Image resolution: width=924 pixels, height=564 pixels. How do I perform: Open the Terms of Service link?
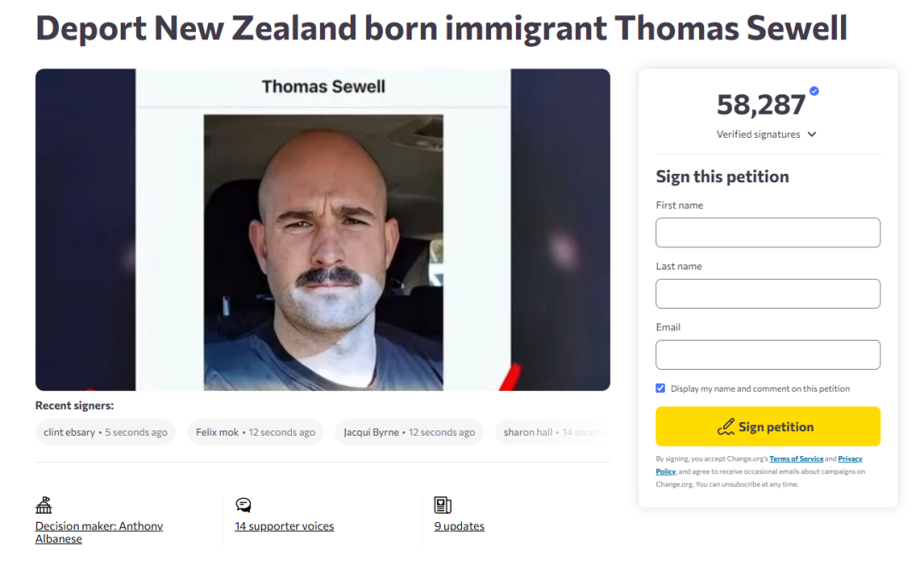point(796,460)
